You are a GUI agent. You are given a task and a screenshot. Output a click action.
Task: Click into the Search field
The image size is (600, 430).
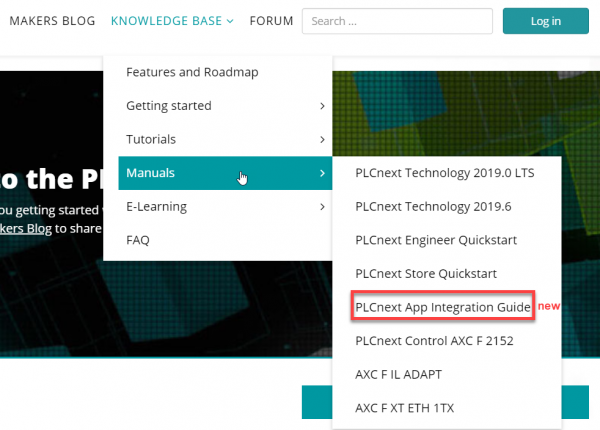tap(397, 21)
